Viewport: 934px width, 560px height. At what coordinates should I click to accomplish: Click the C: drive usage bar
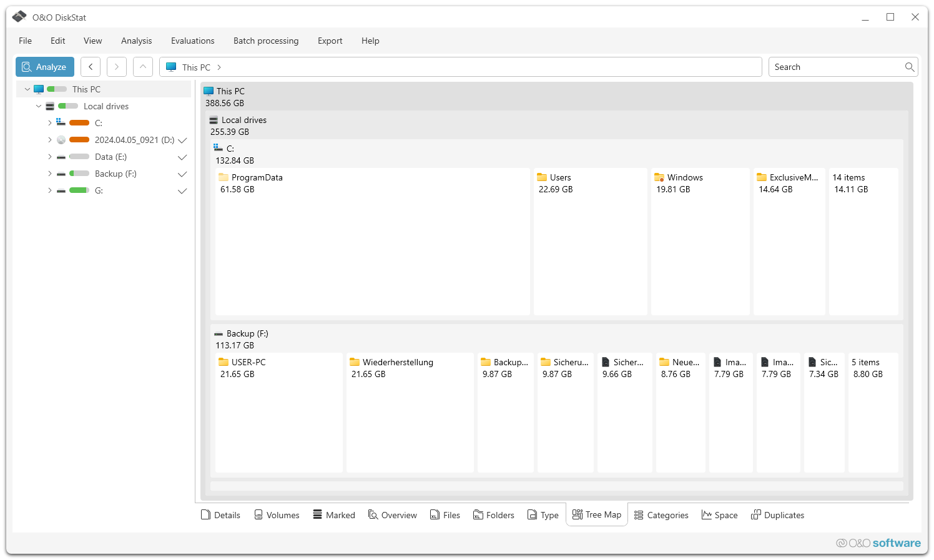click(x=79, y=123)
